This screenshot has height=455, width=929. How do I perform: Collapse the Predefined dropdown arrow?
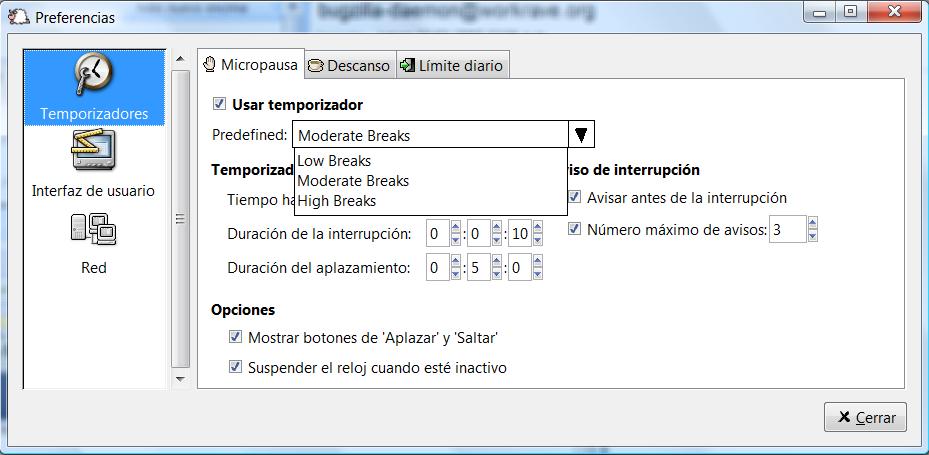pyautogui.click(x=581, y=135)
